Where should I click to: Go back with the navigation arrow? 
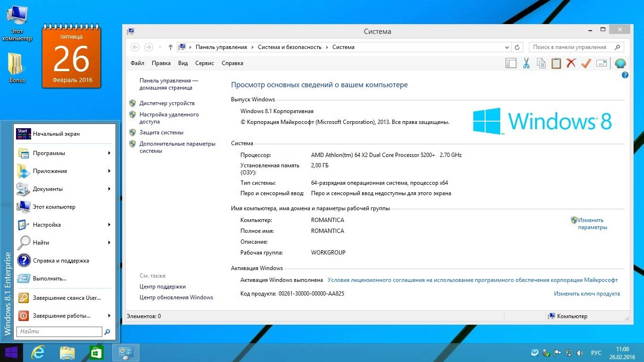(x=135, y=47)
